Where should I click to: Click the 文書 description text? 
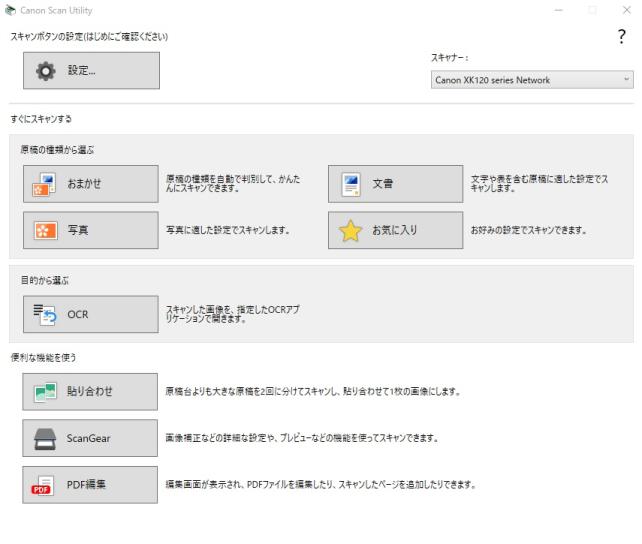[x=539, y=183]
